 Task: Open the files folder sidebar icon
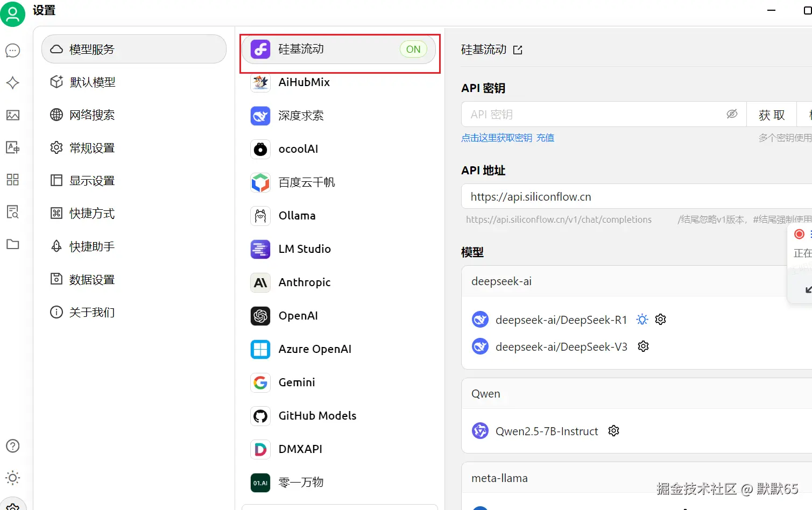(13, 244)
